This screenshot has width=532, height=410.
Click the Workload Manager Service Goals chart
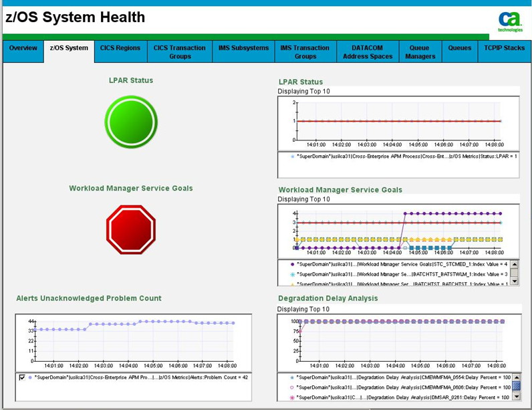(x=398, y=231)
